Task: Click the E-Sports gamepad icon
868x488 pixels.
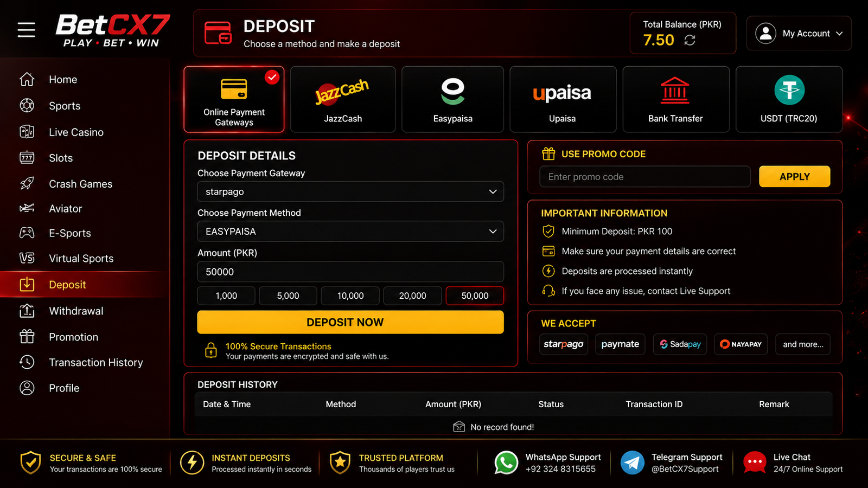Action: (27, 233)
